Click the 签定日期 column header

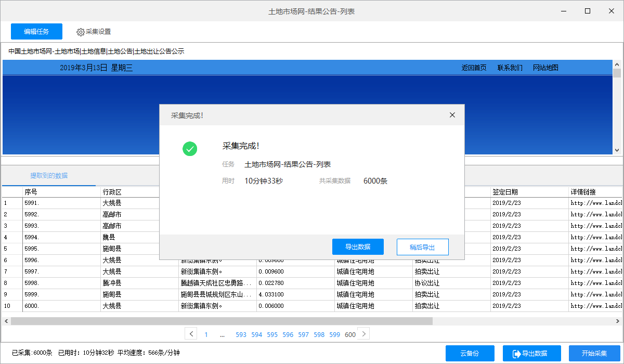pyautogui.click(x=530, y=192)
